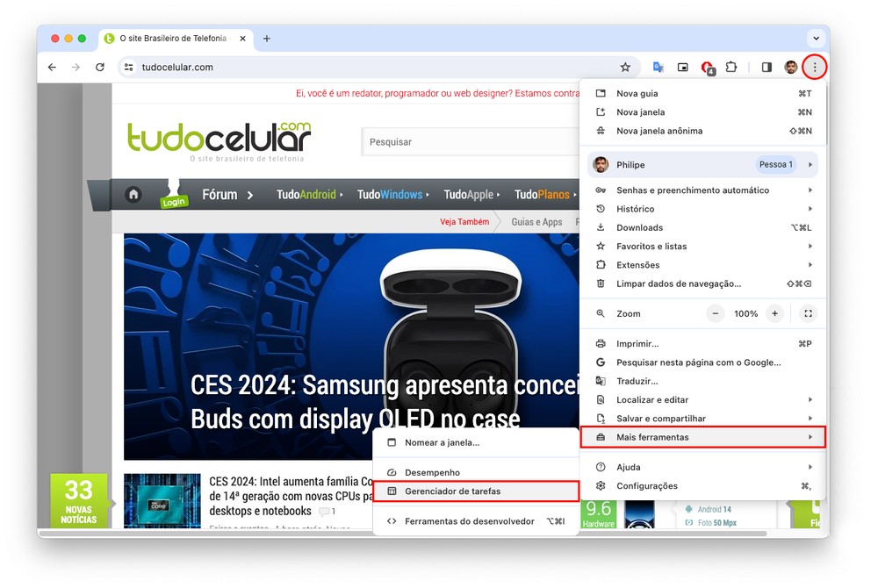878x588 pixels.
Task: Open the TudoWindows navigation link
Action: coord(392,195)
